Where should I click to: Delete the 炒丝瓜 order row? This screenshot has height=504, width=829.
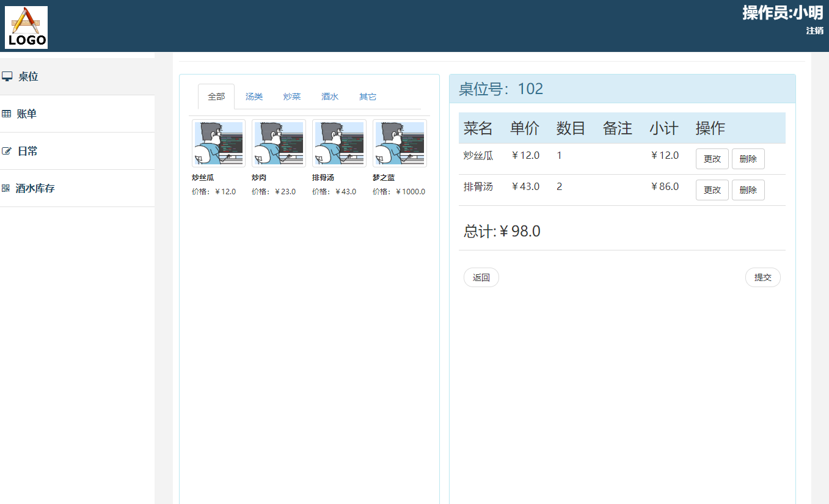pos(748,159)
